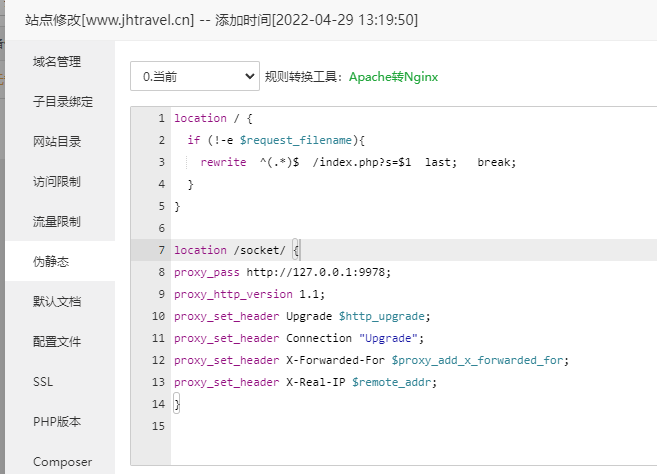Open the 默认文档 tab
Image resolution: width=657 pixels, height=474 pixels.
57,302
